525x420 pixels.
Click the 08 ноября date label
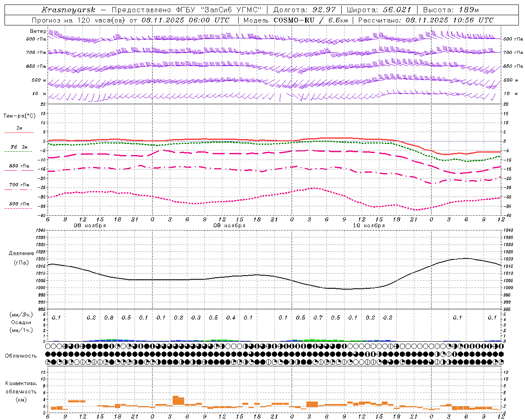[90, 226]
